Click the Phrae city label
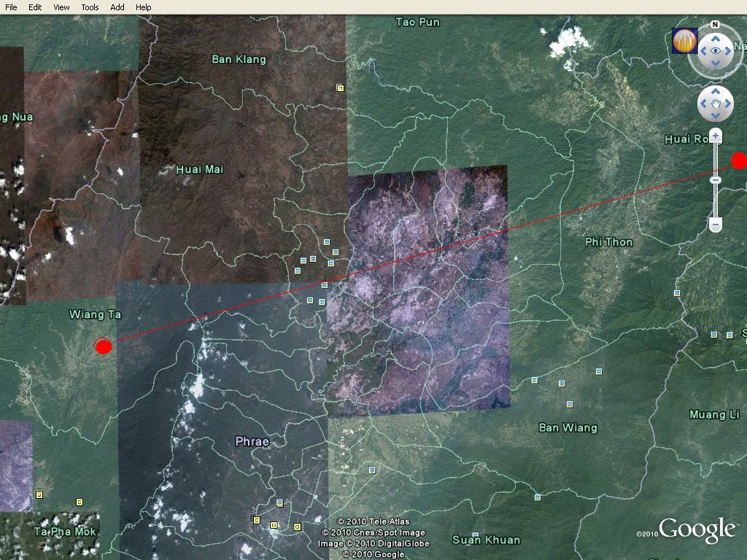 pos(252,442)
